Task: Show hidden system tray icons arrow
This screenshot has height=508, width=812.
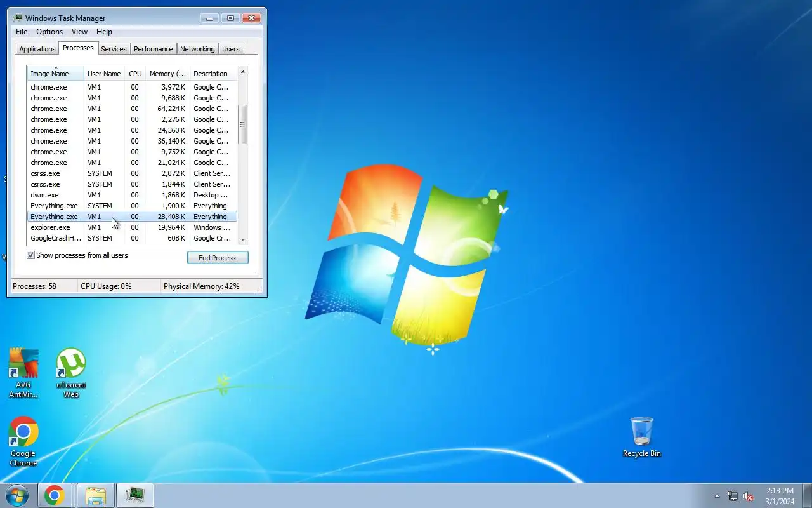Action: click(x=717, y=496)
